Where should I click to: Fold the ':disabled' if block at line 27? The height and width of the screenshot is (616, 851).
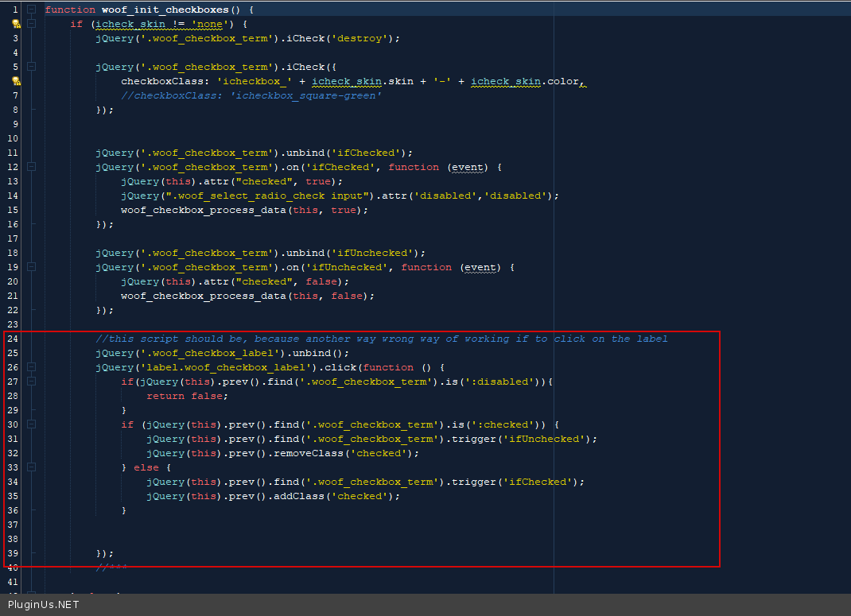click(31, 382)
